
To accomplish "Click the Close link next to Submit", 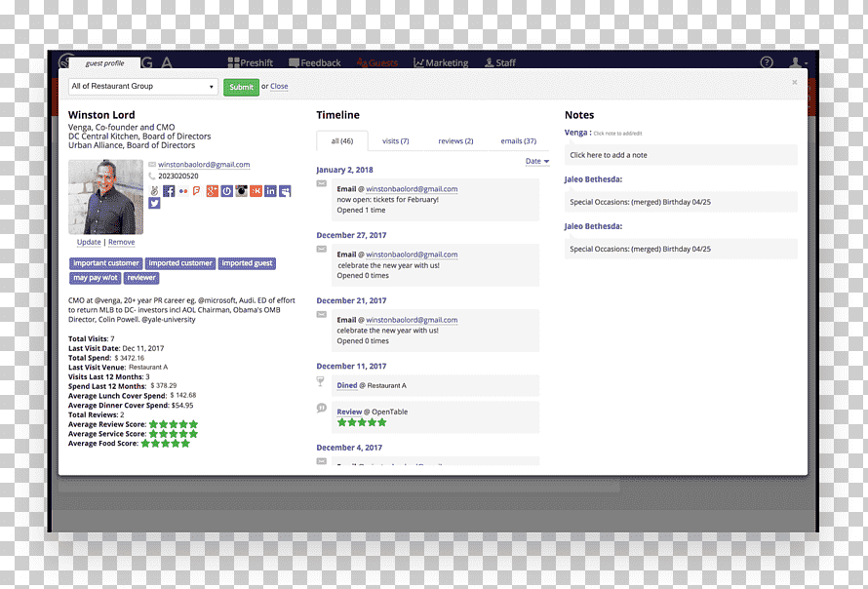I will pos(279,87).
